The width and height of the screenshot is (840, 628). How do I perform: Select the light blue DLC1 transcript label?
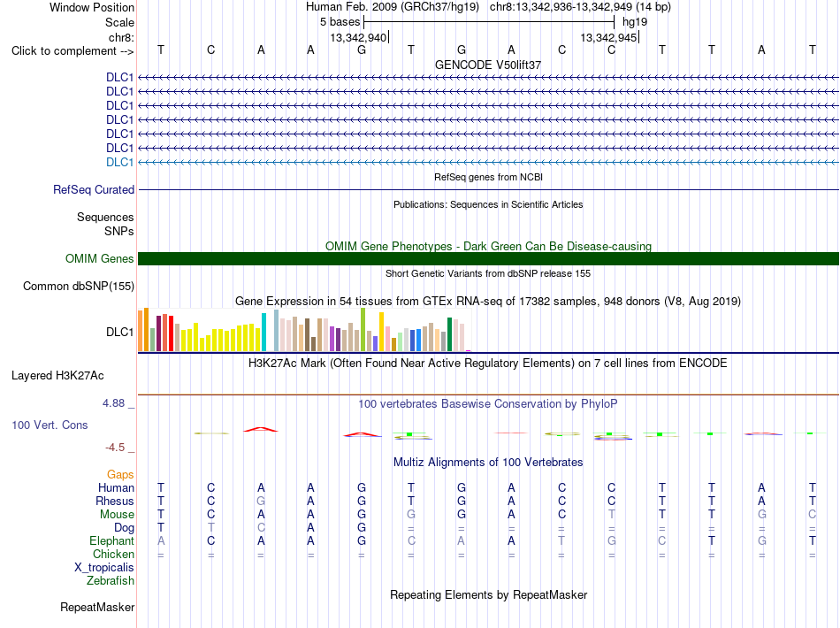click(x=119, y=163)
